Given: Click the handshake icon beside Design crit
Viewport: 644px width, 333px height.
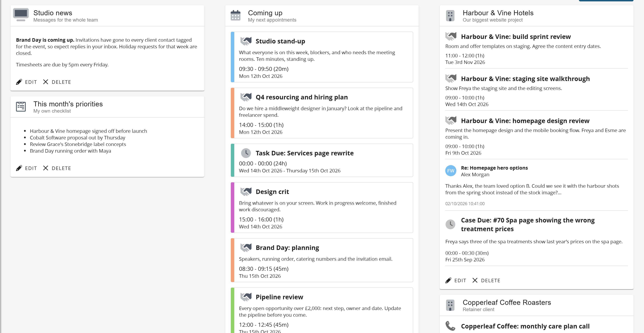Looking at the screenshot, I should tap(246, 192).
